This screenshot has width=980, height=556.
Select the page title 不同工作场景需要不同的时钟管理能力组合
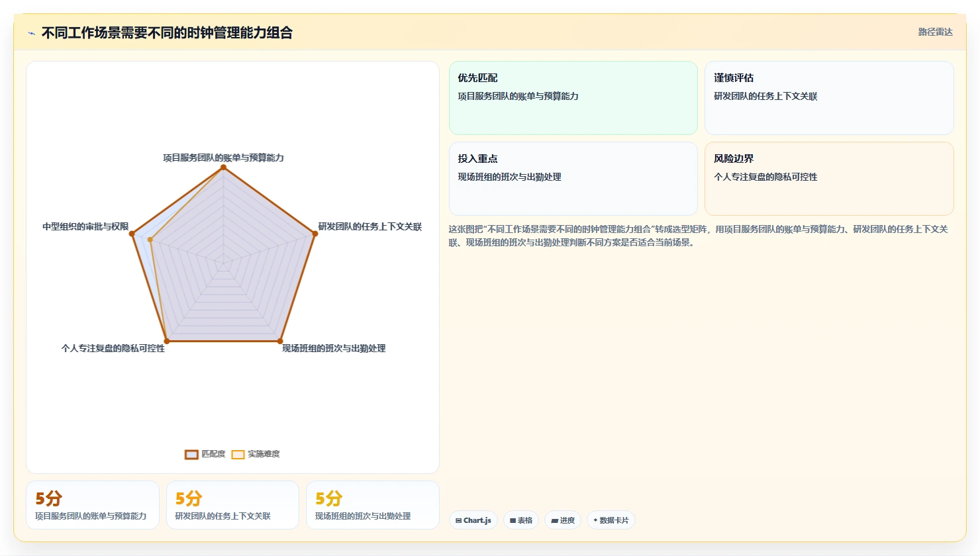point(167,32)
